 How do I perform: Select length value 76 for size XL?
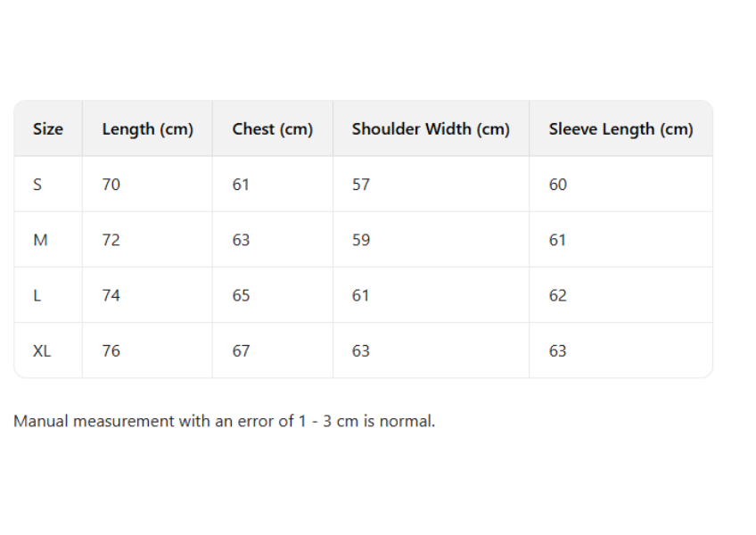(x=111, y=350)
